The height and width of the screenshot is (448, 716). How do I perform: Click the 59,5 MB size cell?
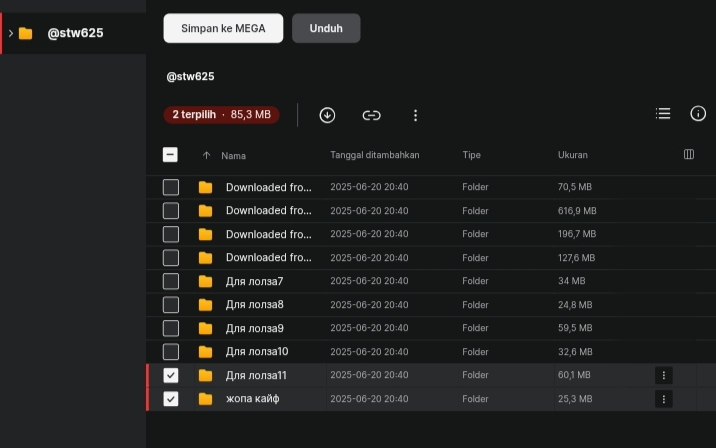click(575, 328)
